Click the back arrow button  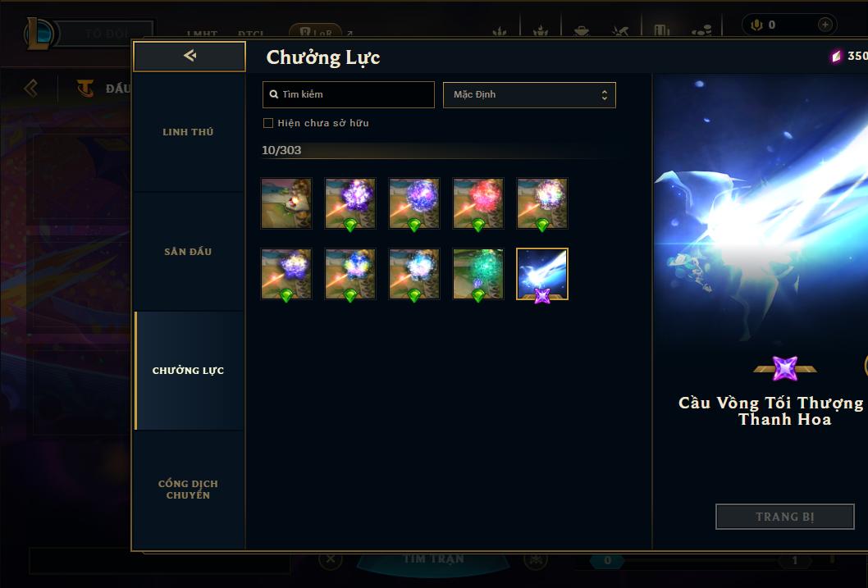pos(190,56)
